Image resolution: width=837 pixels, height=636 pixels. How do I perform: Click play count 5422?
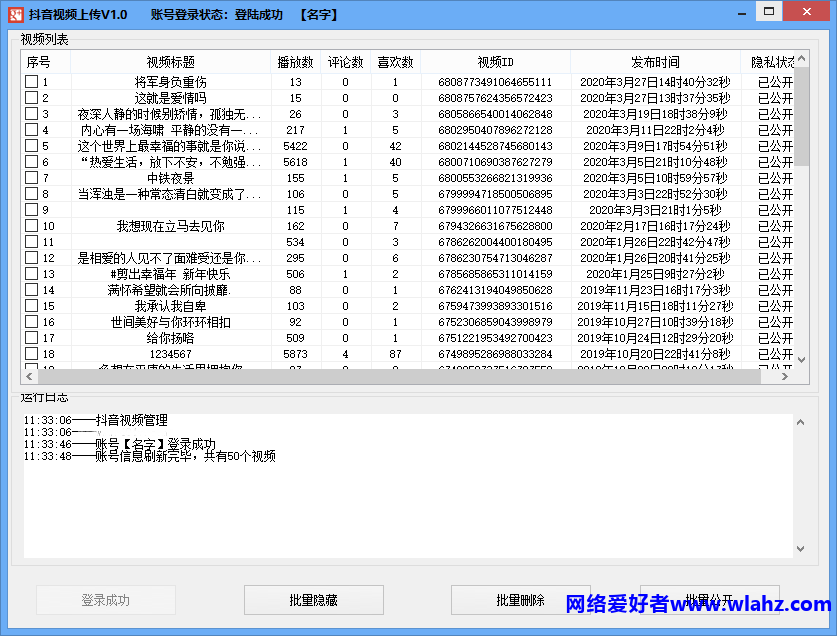click(295, 146)
